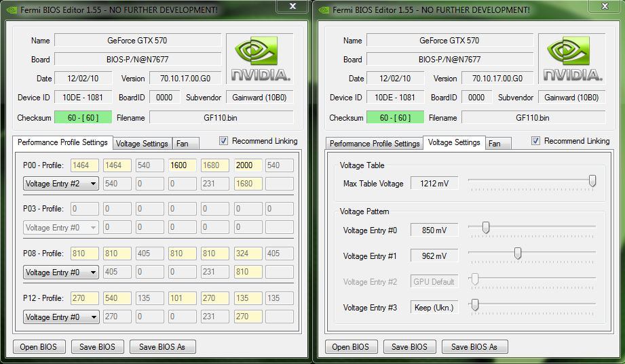Screen dimensions: 625x364
Task: Click Voltage Entry #3 slider handle
Action: (x=475, y=305)
